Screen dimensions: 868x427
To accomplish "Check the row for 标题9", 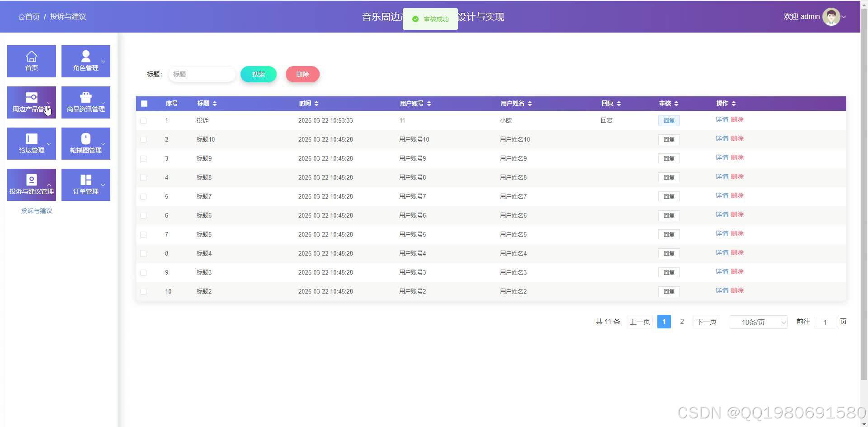I will pos(143,159).
